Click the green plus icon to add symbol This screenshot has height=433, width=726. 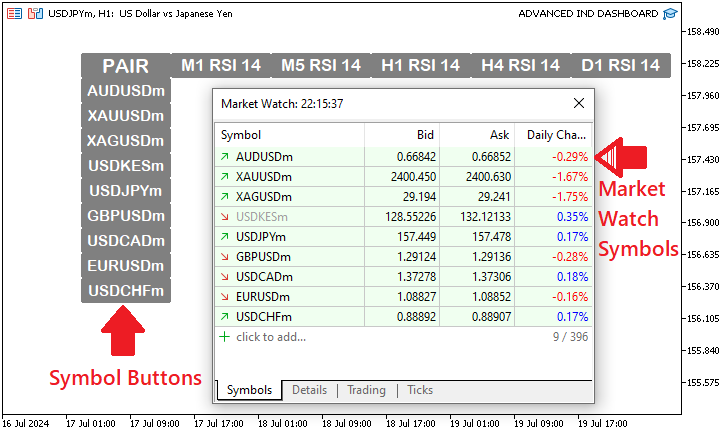click(224, 337)
